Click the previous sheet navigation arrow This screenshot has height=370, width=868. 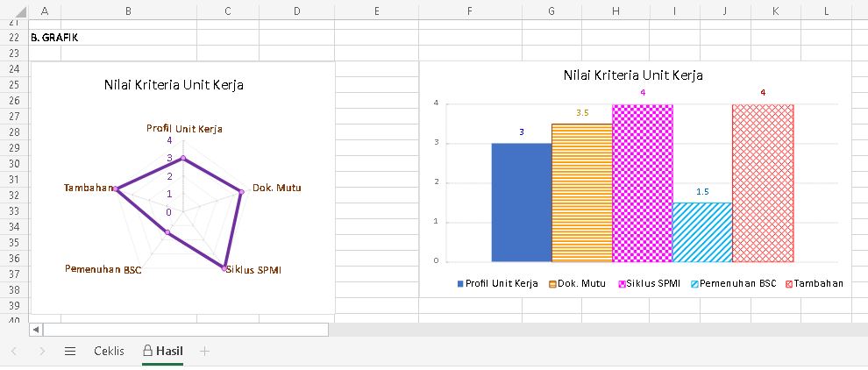[14, 351]
